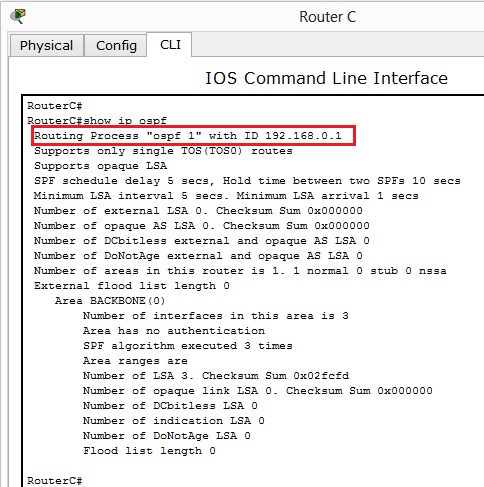Click the 'Area BACKBONE(0)' line
The height and width of the screenshot is (487, 484).
pos(110,301)
